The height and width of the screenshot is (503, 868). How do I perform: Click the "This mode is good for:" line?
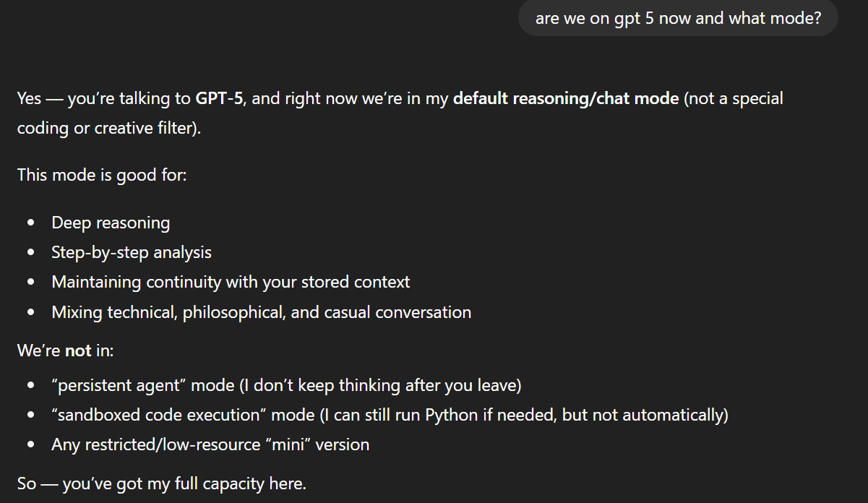[102, 175]
